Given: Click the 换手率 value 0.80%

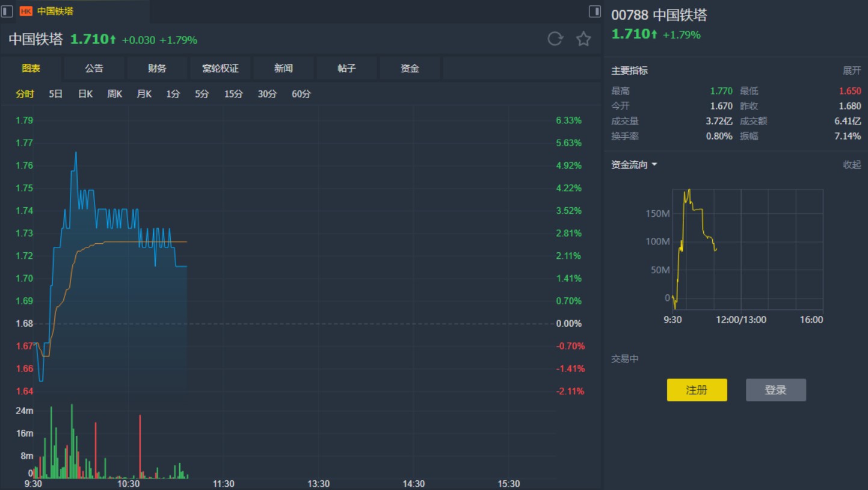Looking at the screenshot, I should 719,136.
